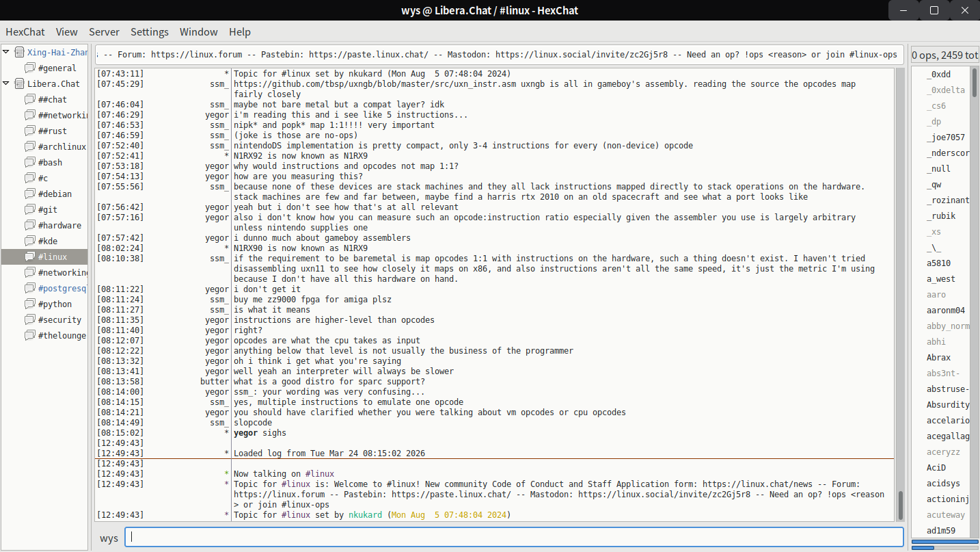
Task: Click the #debian channel bubble icon
Action: point(30,194)
